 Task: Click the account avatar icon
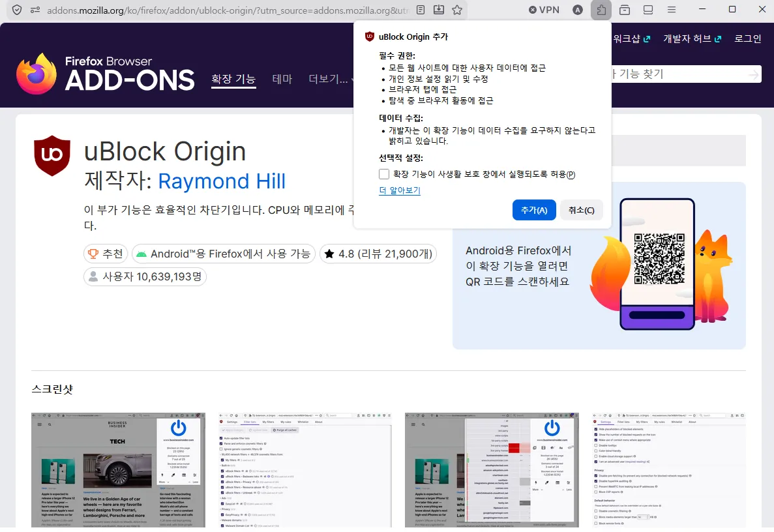point(578,10)
